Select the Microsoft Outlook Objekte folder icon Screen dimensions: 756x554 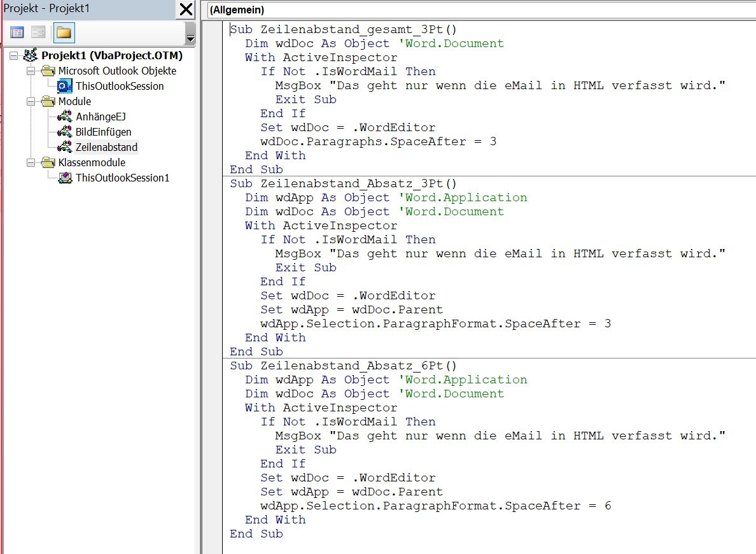[48, 71]
